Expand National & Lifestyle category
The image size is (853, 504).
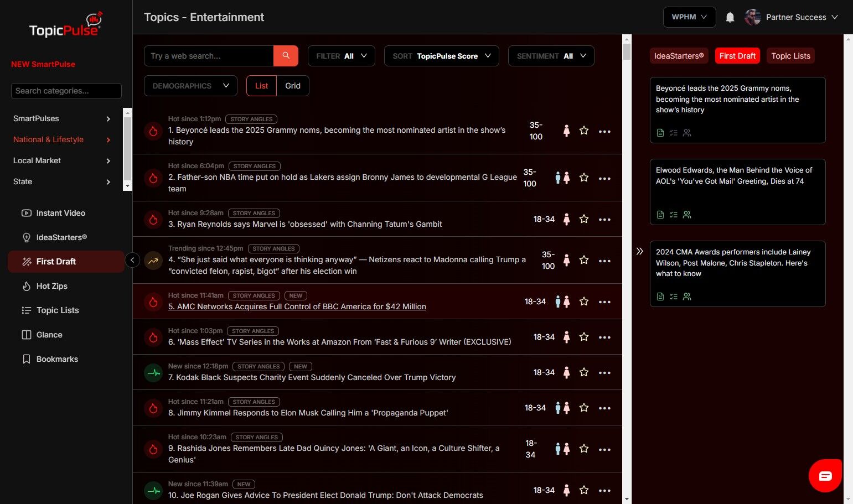(62, 139)
